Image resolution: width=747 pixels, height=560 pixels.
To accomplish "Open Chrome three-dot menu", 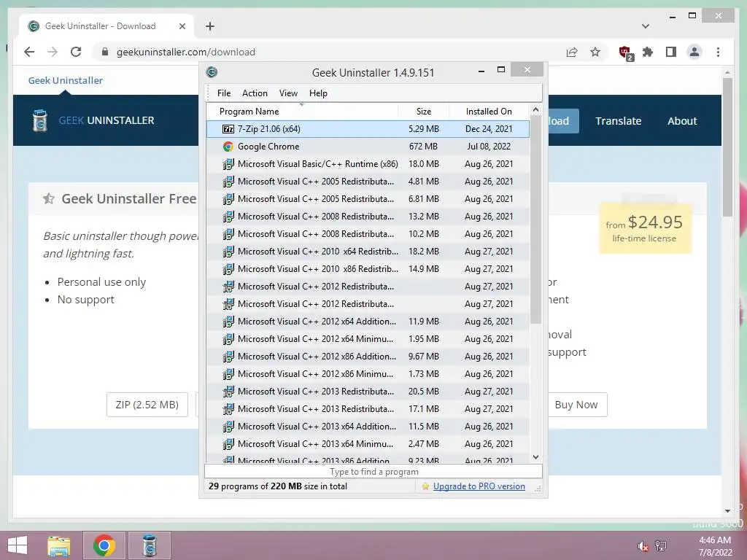I will 718,52.
